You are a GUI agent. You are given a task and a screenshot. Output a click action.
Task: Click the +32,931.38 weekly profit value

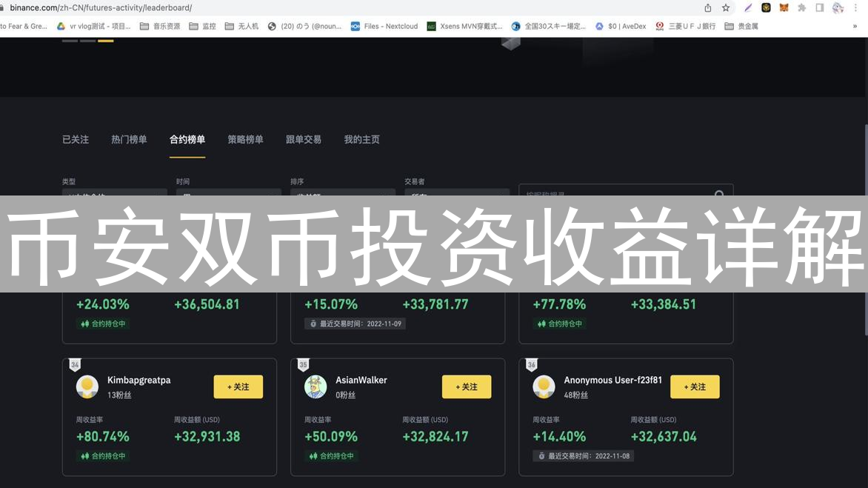pos(207,437)
